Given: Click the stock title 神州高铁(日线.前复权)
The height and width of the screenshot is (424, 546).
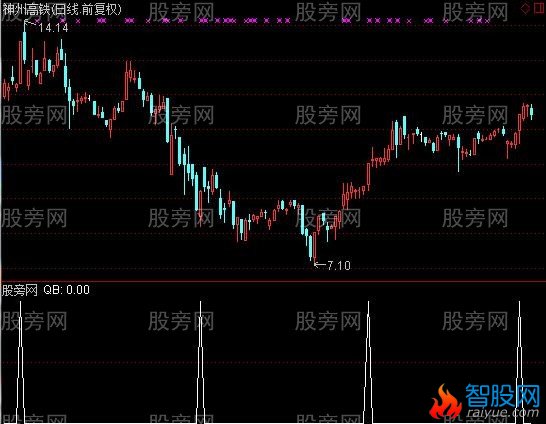Looking at the screenshot, I should point(62,9).
